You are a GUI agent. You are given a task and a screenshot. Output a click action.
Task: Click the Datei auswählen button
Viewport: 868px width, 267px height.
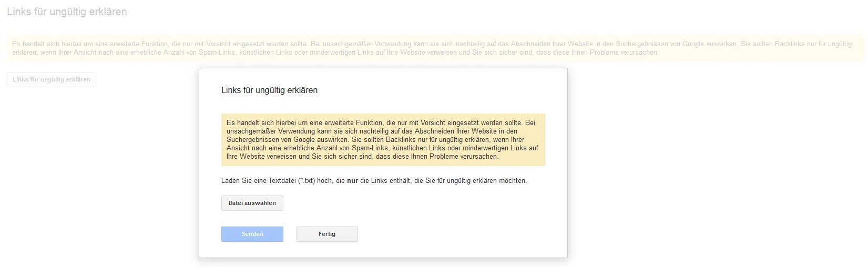pyautogui.click(x=252, y=203)
